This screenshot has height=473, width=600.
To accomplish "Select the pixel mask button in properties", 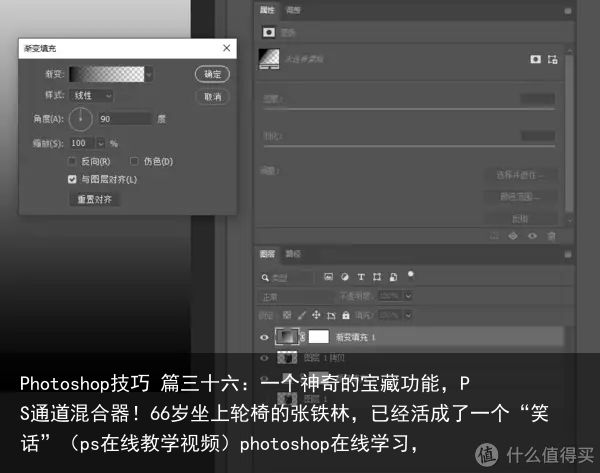I will click(x=535, y=59).
